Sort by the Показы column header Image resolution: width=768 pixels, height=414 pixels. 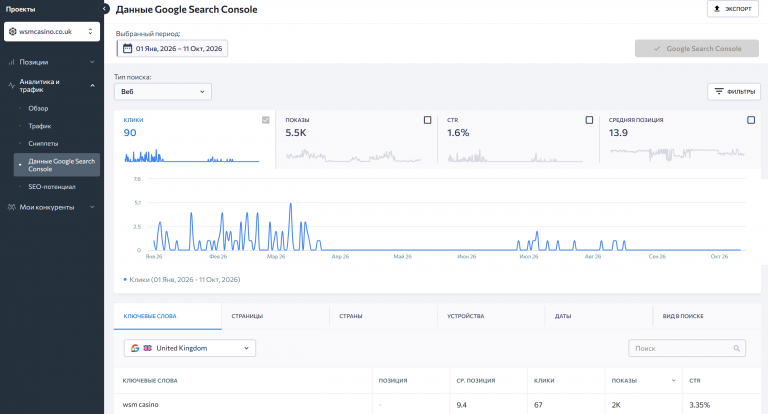[624, 381]
